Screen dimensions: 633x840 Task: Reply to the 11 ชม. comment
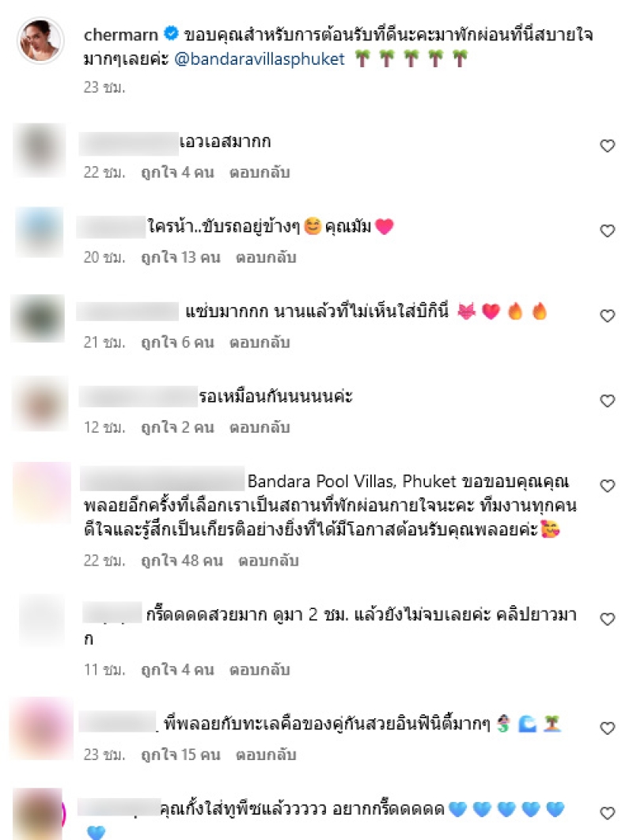tap(260, 670)
